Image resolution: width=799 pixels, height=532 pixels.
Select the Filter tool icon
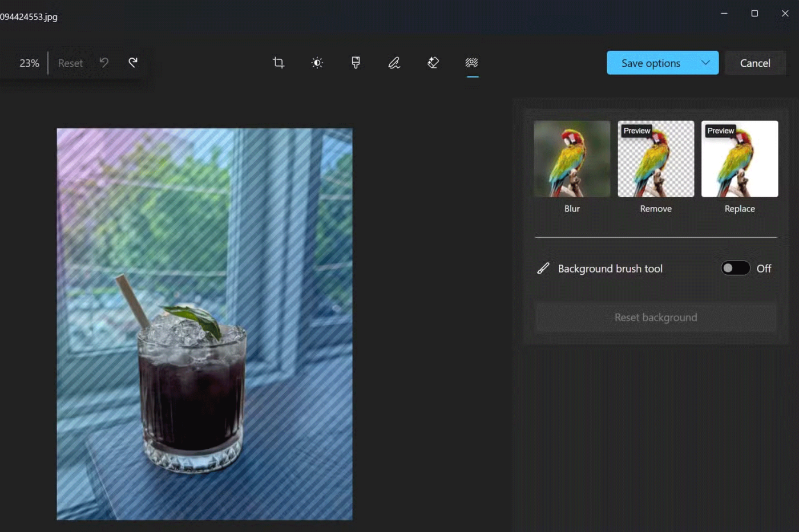click(356, 63)
